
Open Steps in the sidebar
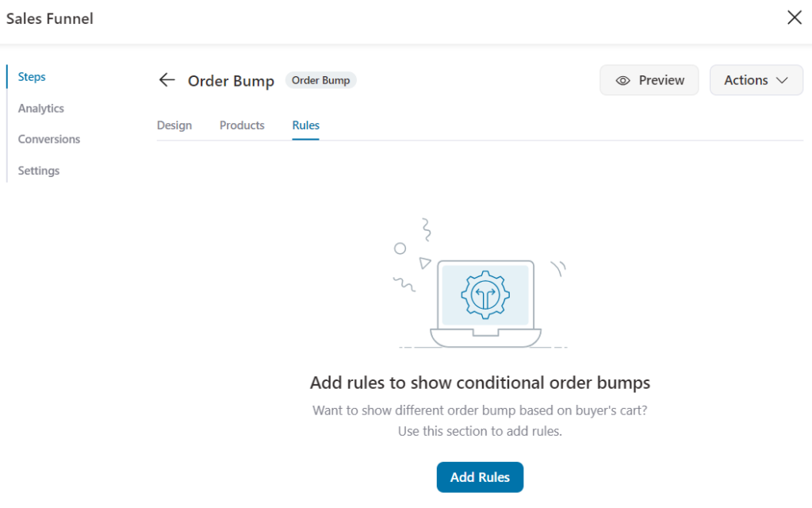point(32,77)
